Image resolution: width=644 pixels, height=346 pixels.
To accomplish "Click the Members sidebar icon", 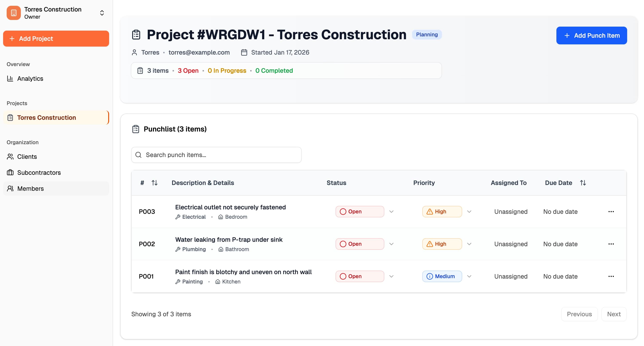I will tap(10, 188).
